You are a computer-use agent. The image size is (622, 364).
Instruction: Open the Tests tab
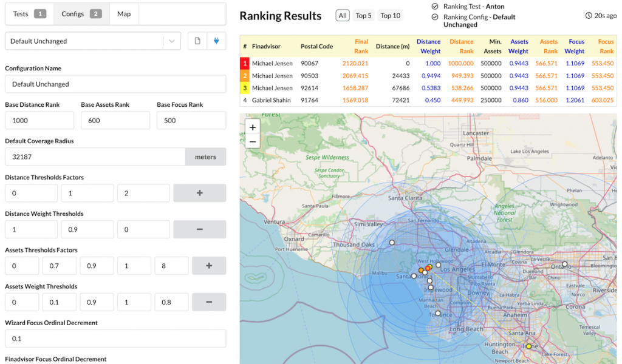(x=29, y=14)
